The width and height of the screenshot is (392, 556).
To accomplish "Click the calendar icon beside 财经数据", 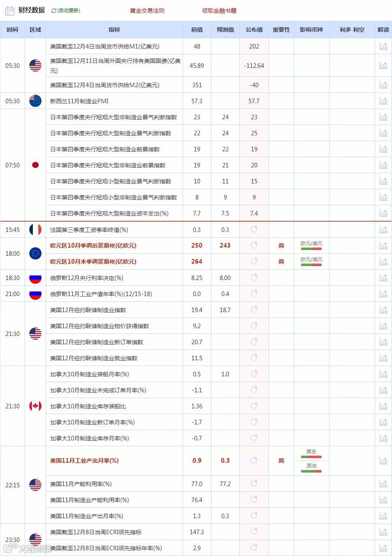I will [10, 10].
